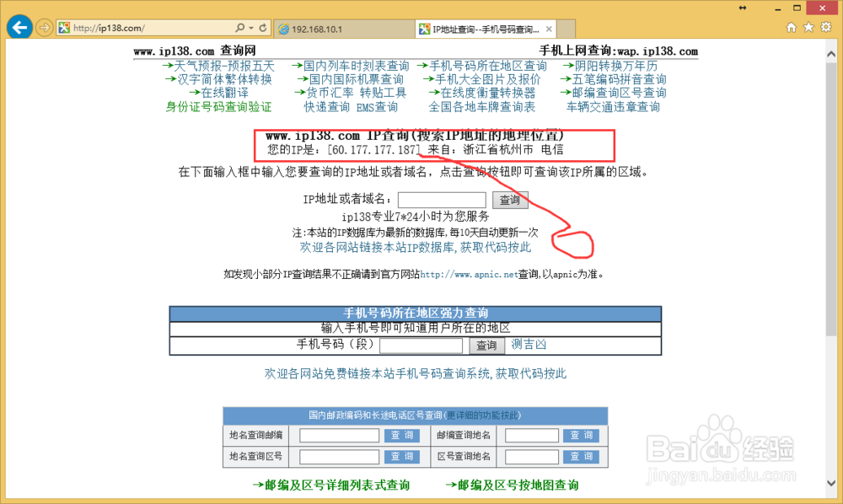Click the IP地址或者域名 input field
This screenshot has height=504, width=843.
[x=442, y=200]
